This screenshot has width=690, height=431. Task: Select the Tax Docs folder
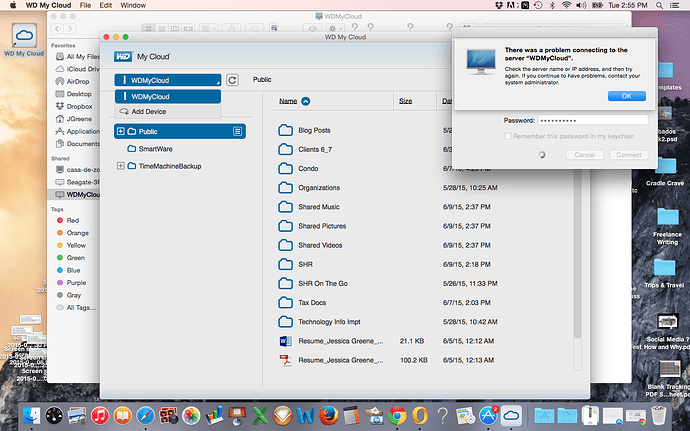(x=312, y=302)
